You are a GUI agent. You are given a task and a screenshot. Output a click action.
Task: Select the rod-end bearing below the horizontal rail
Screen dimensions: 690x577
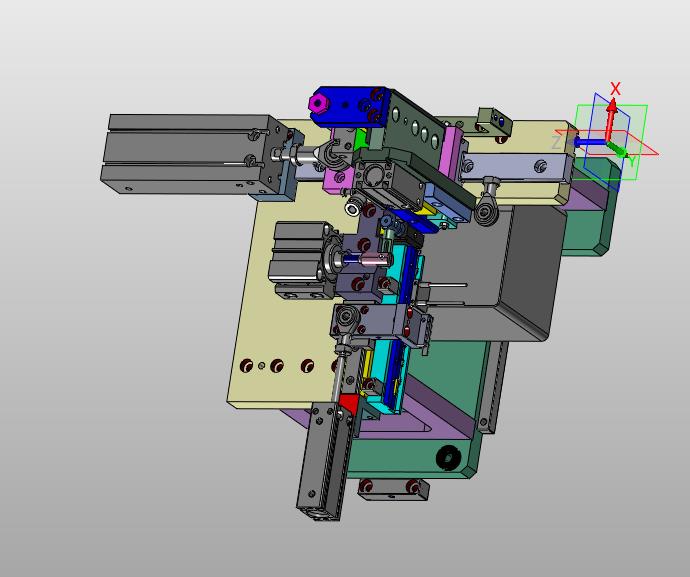(486, 202)
